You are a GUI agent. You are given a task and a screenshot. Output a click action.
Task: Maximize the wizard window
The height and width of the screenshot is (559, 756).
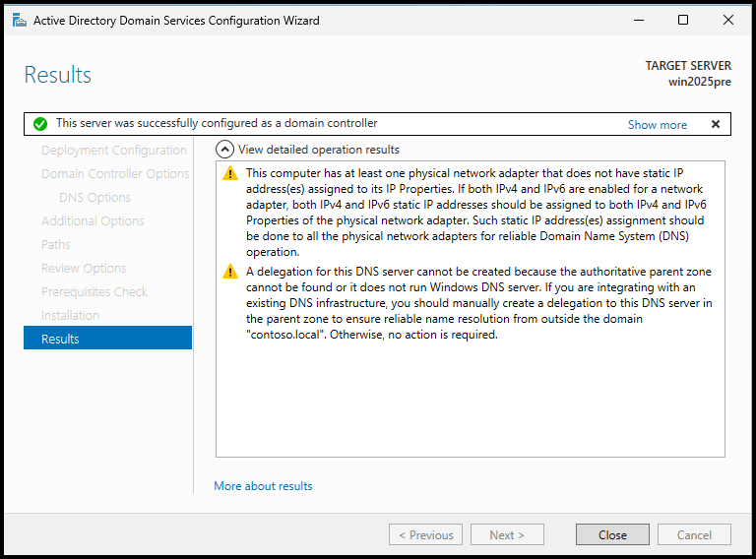(683, 20)
